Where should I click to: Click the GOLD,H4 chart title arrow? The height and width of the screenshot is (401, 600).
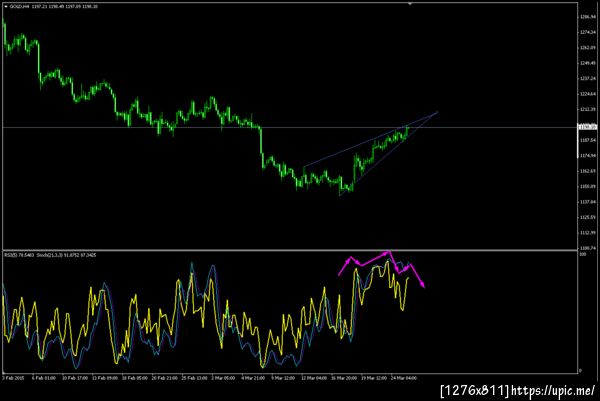[x=6, y=7]
